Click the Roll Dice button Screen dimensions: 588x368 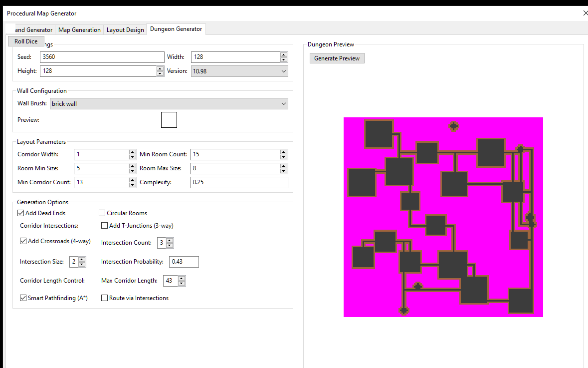(x=26, y=41)
